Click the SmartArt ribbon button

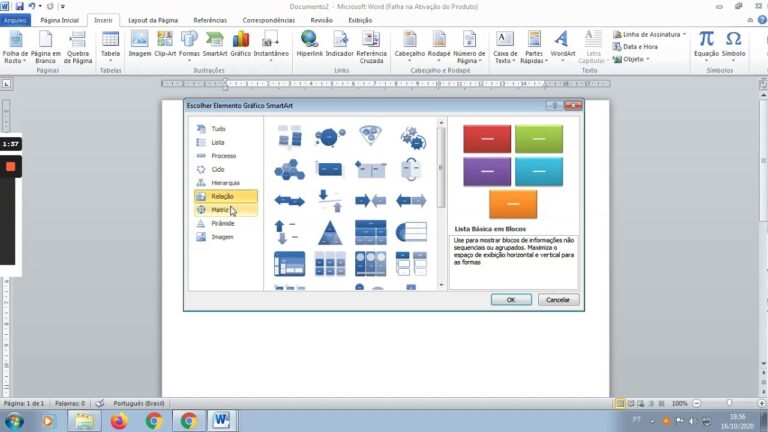(x=215, y=44)
